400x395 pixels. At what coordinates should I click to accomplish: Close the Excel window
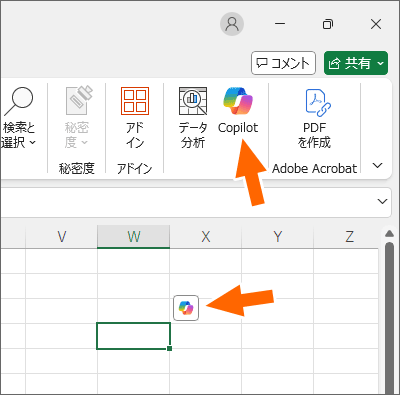[376, 24]
